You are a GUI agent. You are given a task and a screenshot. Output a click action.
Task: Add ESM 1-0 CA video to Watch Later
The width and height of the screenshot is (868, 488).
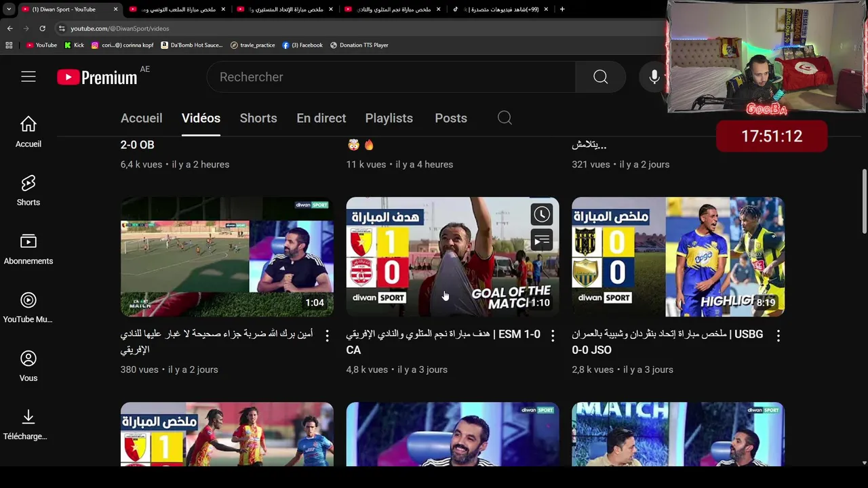(x=541, y=215)
